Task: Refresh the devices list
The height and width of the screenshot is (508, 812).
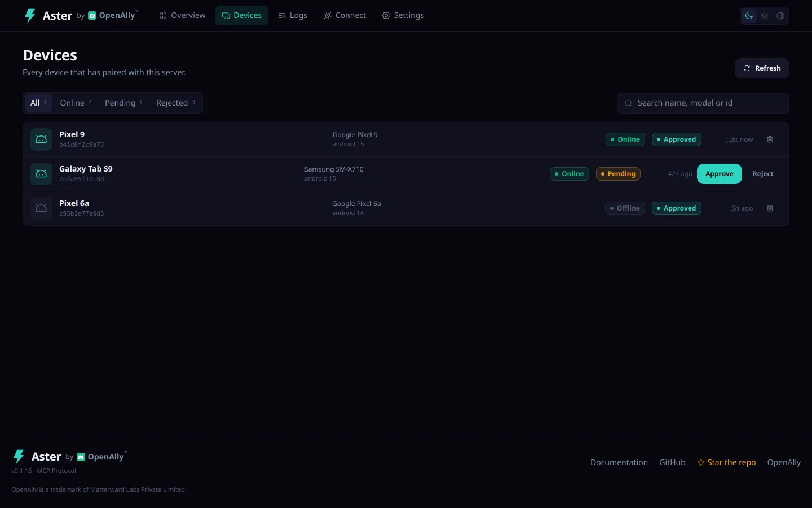Action: [x=762, y=68]
